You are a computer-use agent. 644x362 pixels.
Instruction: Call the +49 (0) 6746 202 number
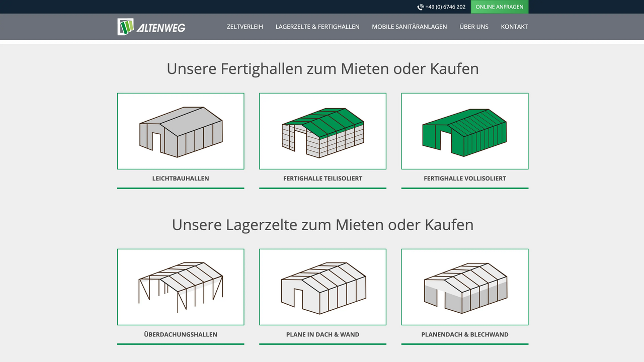(445, 7)
